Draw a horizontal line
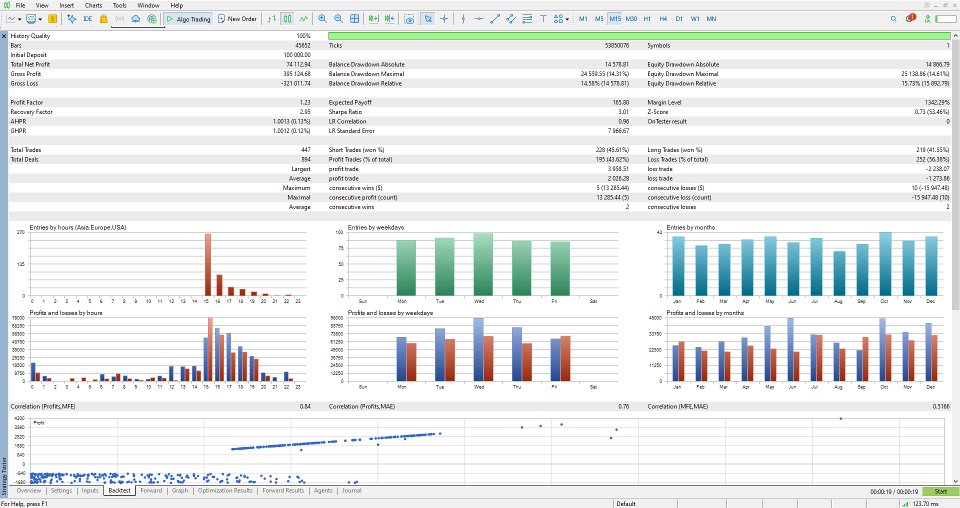Screen dimensions: 960x508 pyautogui.click(x=479, y=19)
